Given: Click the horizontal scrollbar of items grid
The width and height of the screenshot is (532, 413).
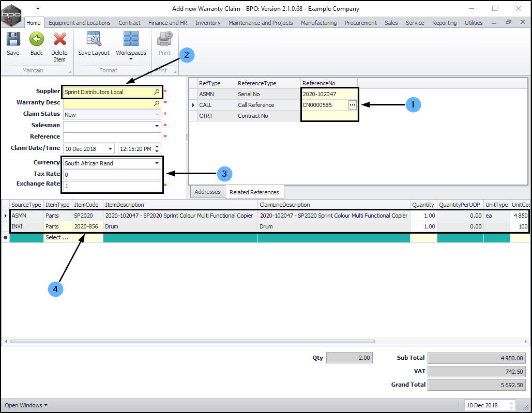Looking at the screenshot, I should pos(192,341).
